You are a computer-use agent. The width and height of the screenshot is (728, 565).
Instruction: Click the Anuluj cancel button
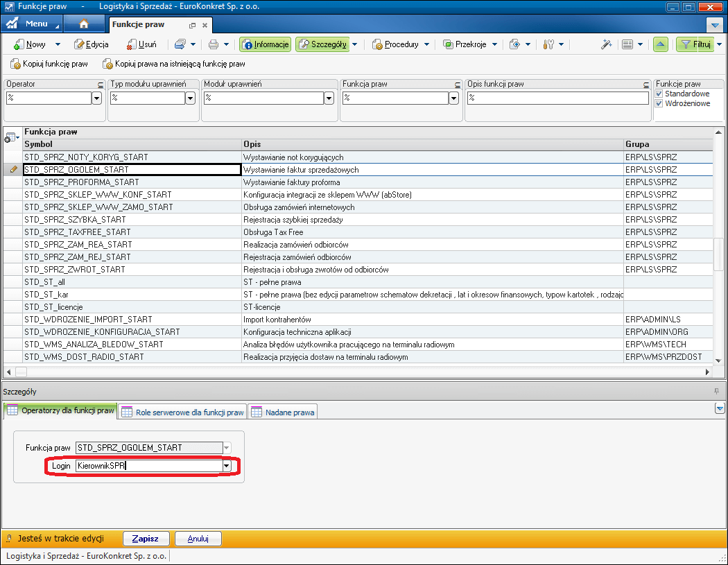tap(198, 539)
